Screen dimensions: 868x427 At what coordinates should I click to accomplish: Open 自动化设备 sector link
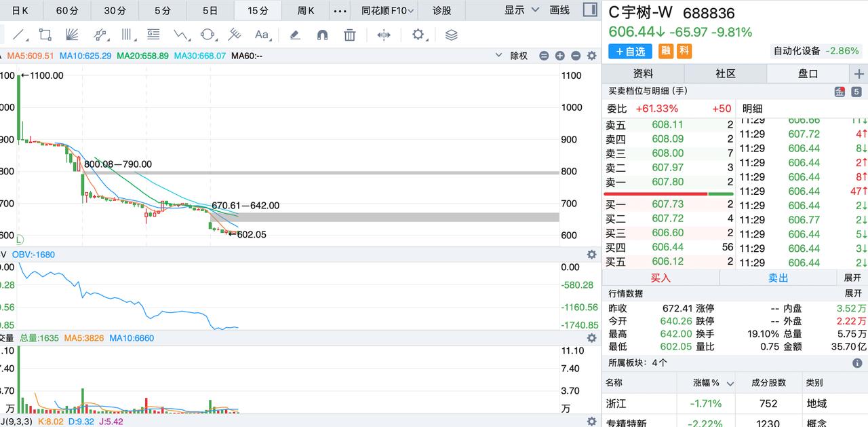816,51
